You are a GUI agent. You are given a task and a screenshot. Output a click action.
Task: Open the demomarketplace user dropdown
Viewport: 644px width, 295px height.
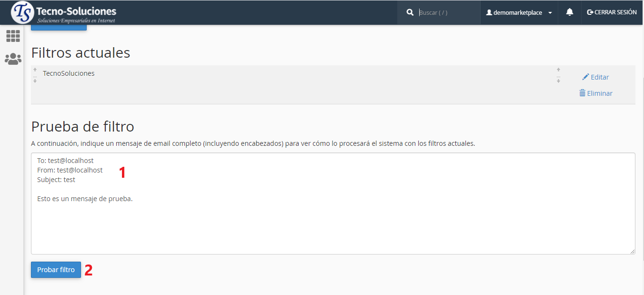pyautogui.click(x=519, y=13)
